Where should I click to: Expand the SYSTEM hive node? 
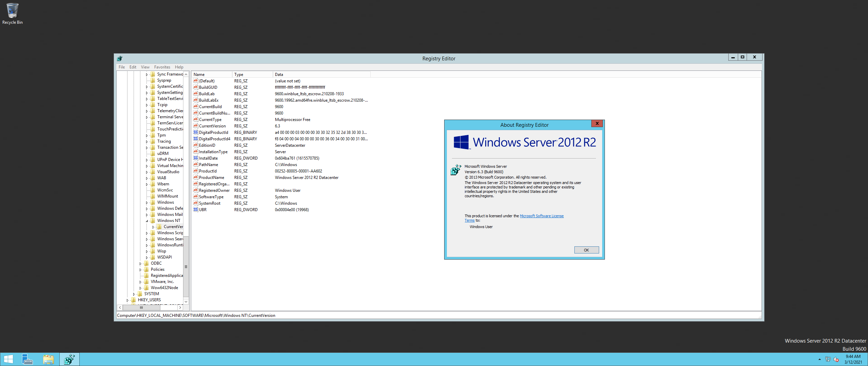[x=134, y=294]
